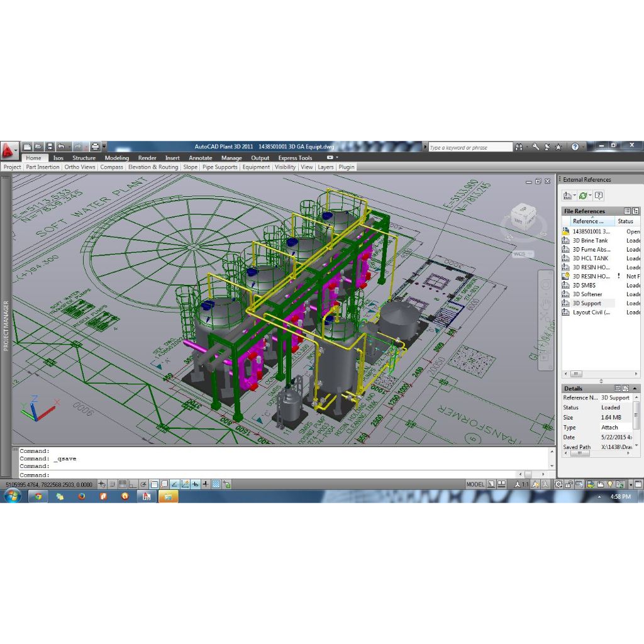Expand the Refresh dropdown arrow
This screenshot has width=644, height=644.
590,195
